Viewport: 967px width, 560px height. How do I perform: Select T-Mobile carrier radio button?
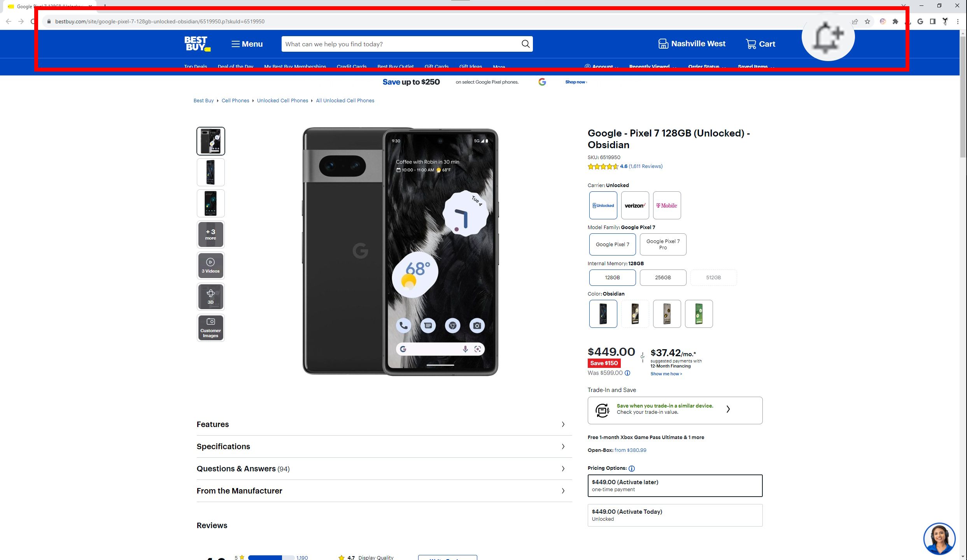click(666, 205)
